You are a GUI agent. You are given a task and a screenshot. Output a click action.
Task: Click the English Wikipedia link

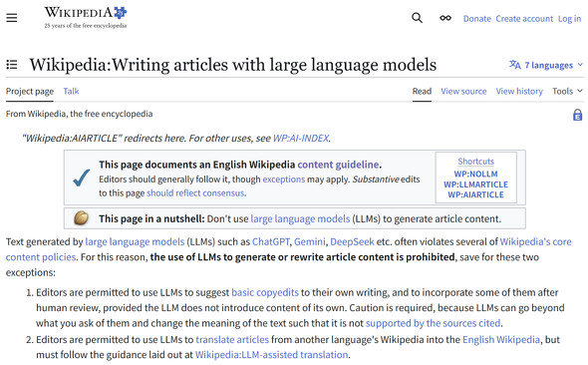click(x=501, y=339)
